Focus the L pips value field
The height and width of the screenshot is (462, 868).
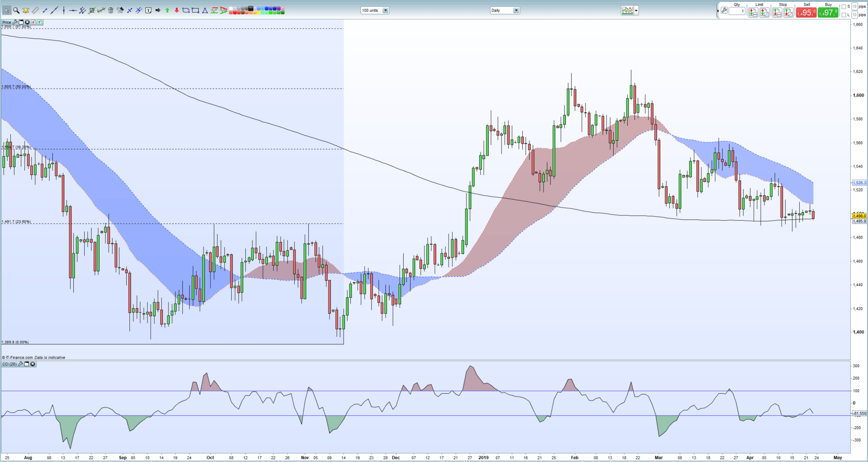(854, 15)
